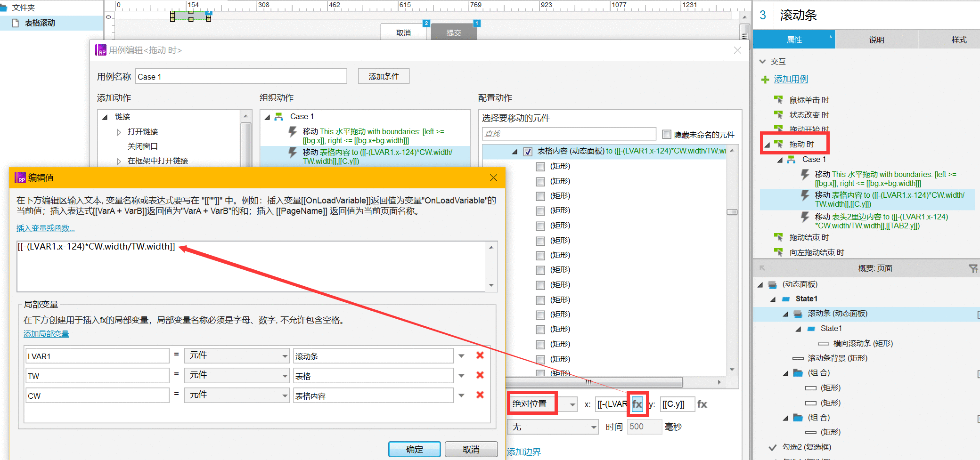Click the 拖动结束时 event icon
This screenshot has width=980, height=460.
[x=778, y=237]
